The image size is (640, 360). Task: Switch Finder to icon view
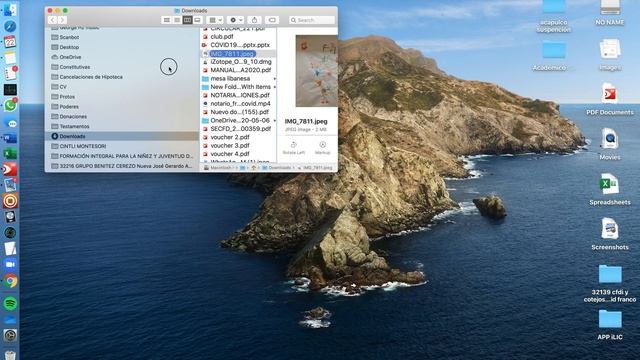tap(167, 20)
